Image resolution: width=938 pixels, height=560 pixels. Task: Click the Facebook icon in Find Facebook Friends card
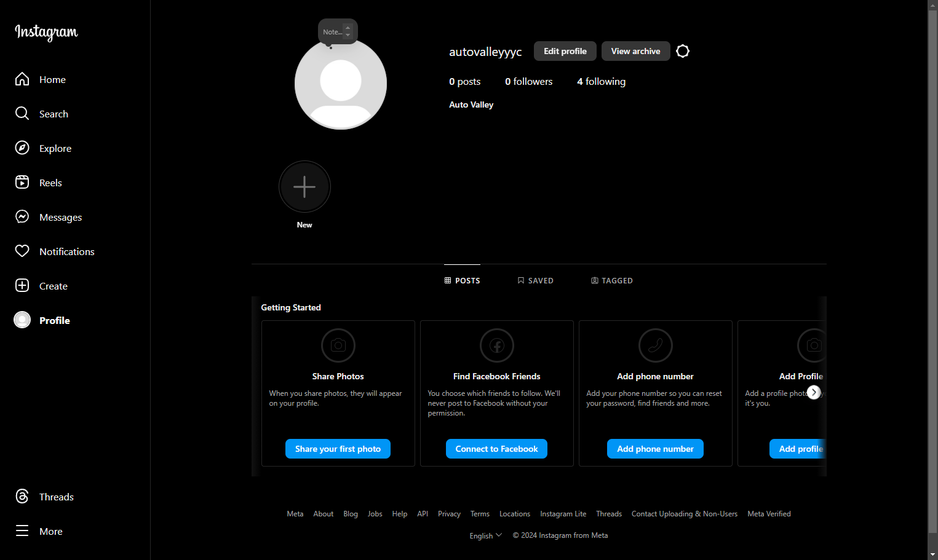497,345
